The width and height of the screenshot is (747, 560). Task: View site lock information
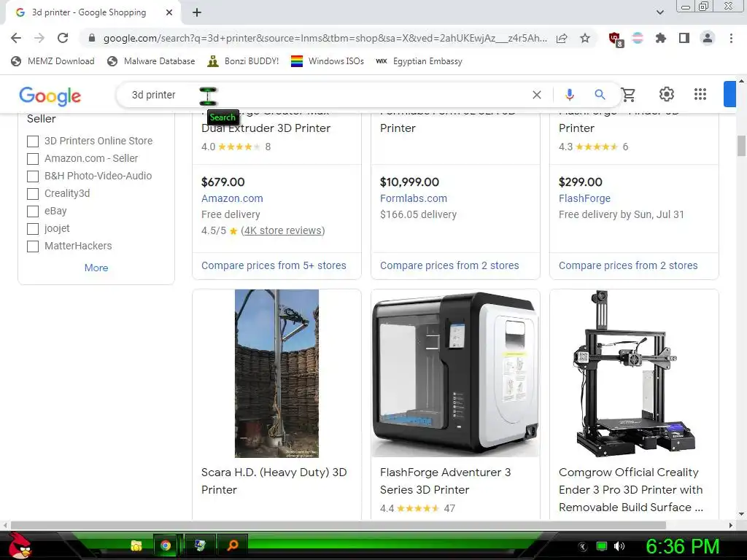[92, 38]
